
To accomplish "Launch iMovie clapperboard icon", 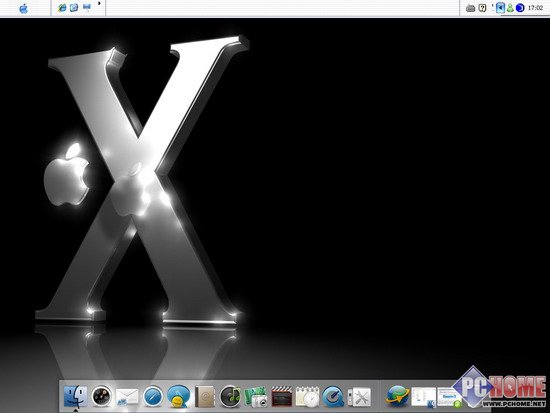I will pos(282,397).
